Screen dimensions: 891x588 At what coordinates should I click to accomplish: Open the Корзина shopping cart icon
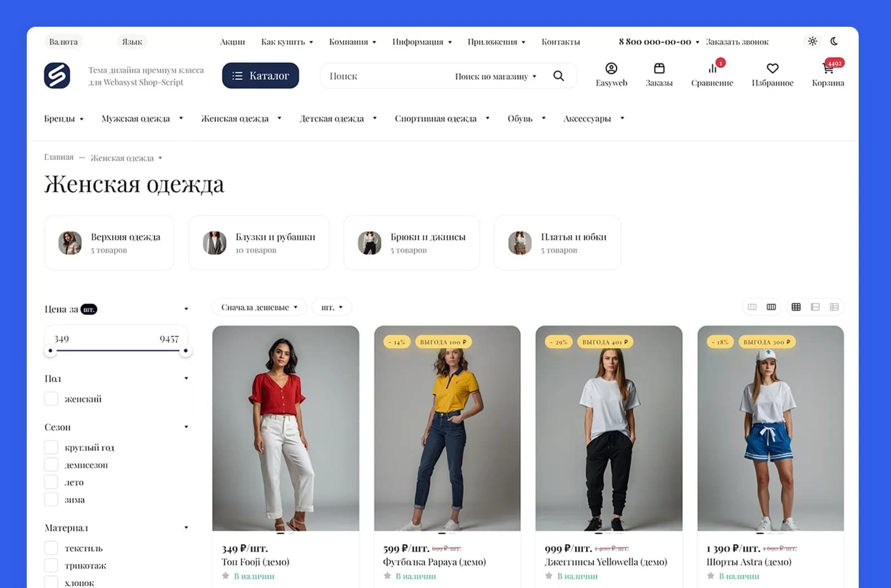[x=828, y=68]
